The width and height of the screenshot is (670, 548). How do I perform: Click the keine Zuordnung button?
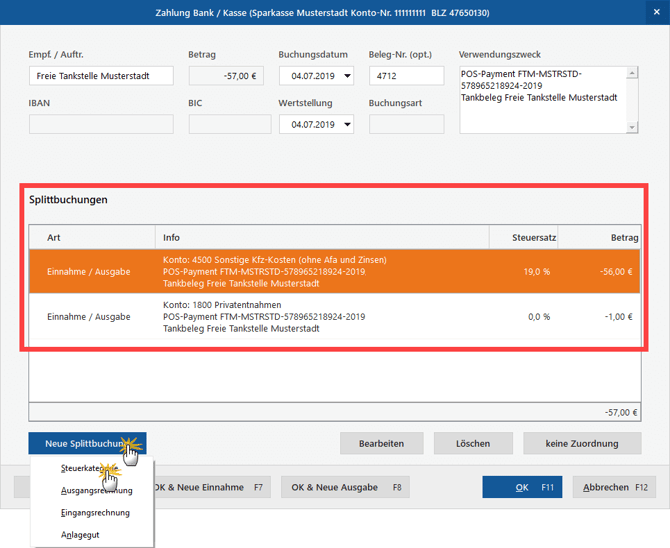[582, 443]
